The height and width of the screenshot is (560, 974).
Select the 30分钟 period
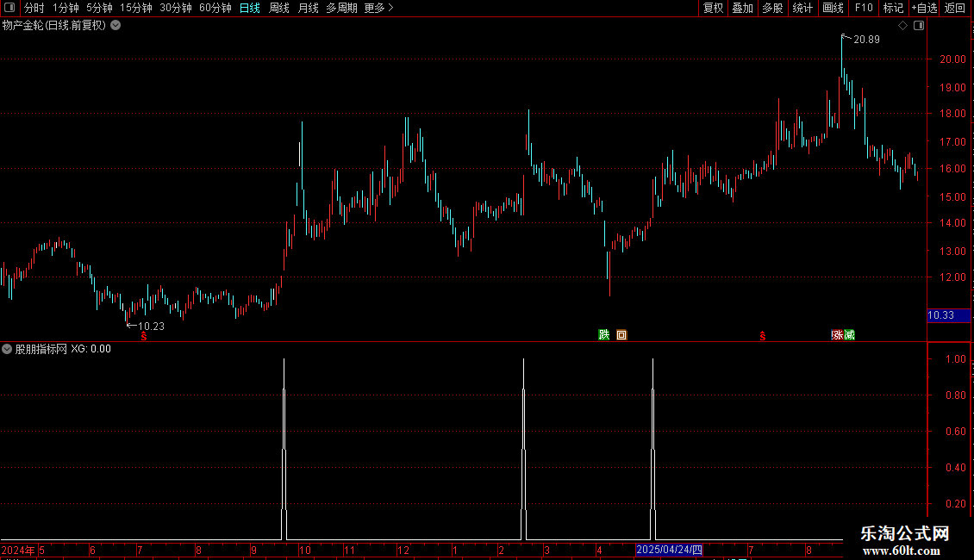[x=176, y=8]
